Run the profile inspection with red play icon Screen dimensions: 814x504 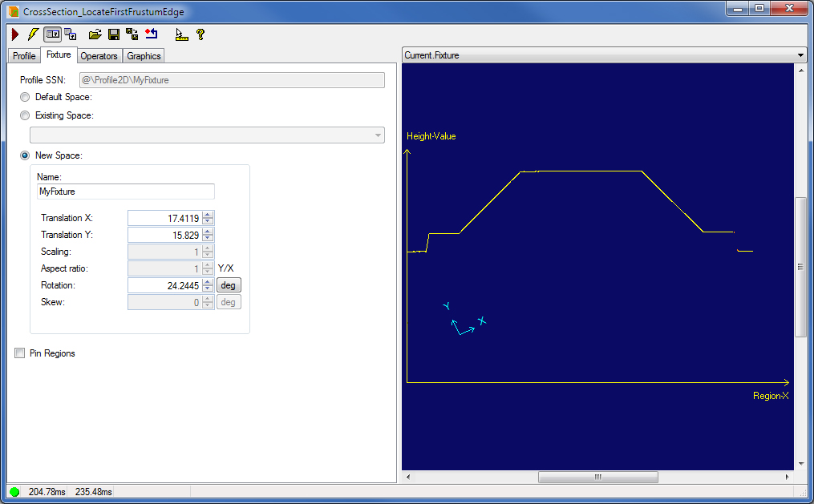14,34
